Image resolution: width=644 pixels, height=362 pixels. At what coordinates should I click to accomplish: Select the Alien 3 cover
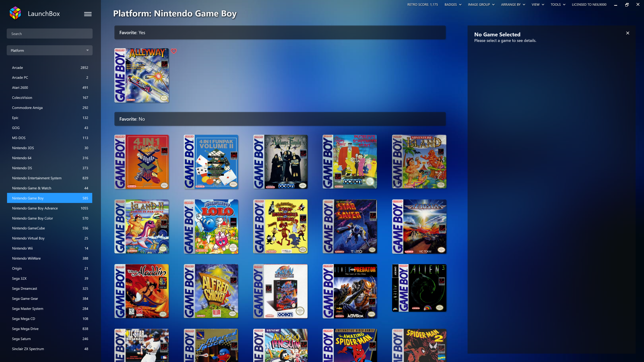coord(419,288)
